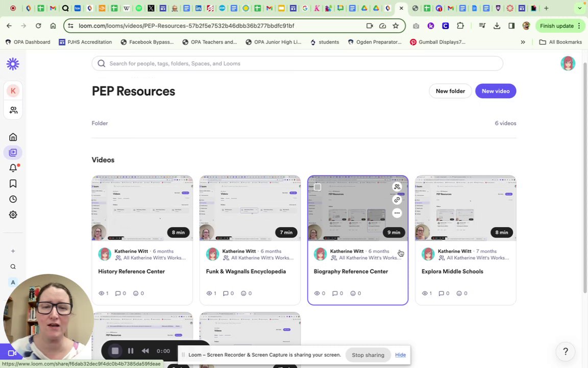The image size is (588, 368).
Task: Close the current active browser tab
Action: (x=401, y=8)
